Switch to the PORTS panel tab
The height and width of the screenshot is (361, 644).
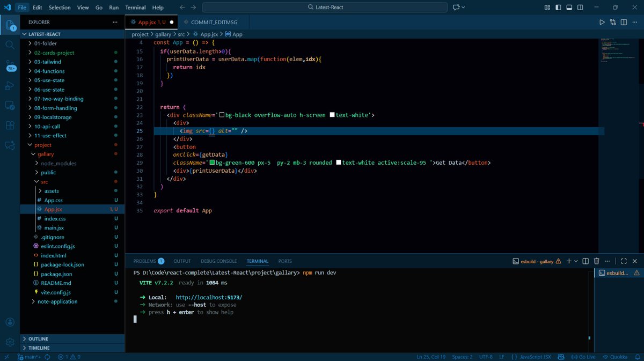coord(285,261)
